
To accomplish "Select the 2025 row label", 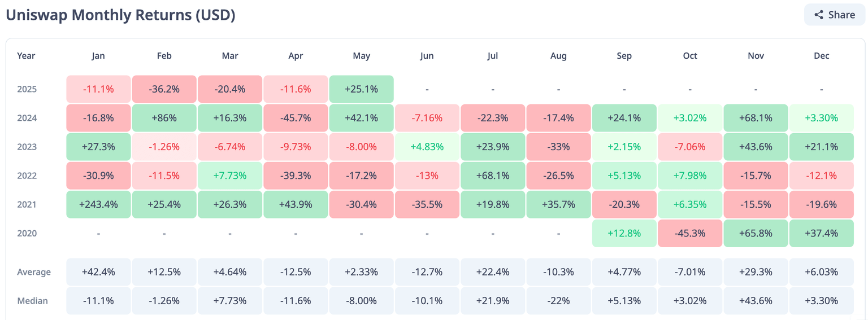I will pos(27,89).
